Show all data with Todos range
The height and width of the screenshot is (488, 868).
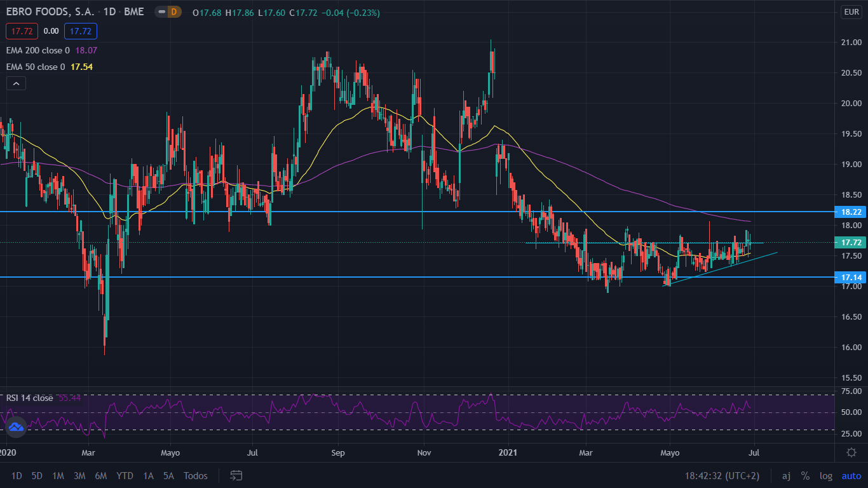pyautogui.click(x=195, y=475)
